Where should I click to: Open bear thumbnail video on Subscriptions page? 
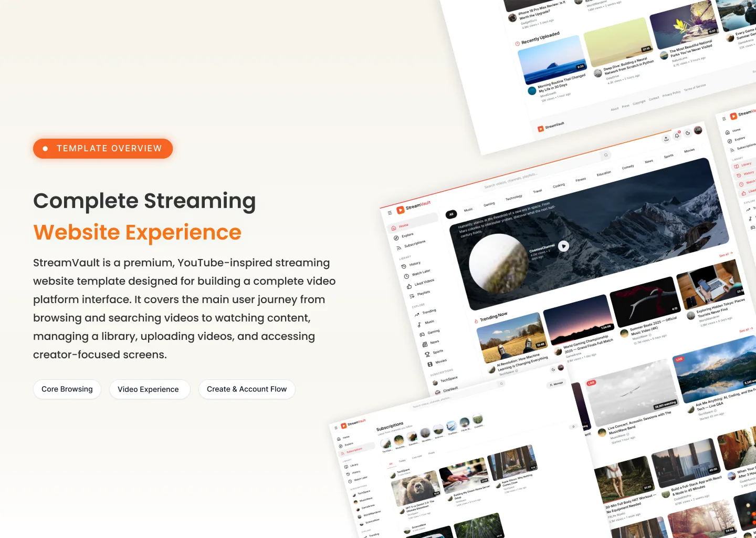coord(416,488)
